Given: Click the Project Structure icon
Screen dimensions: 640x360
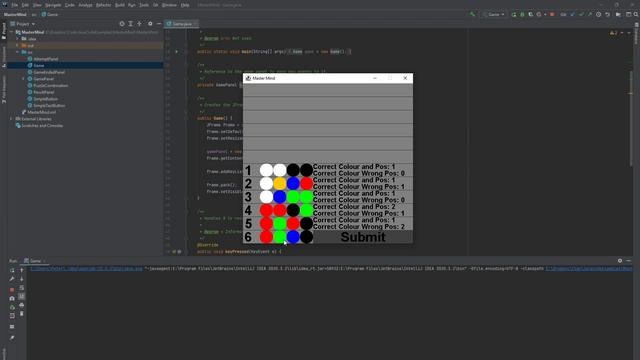Looking at the screenshot, I should click(x=618, y=14).
